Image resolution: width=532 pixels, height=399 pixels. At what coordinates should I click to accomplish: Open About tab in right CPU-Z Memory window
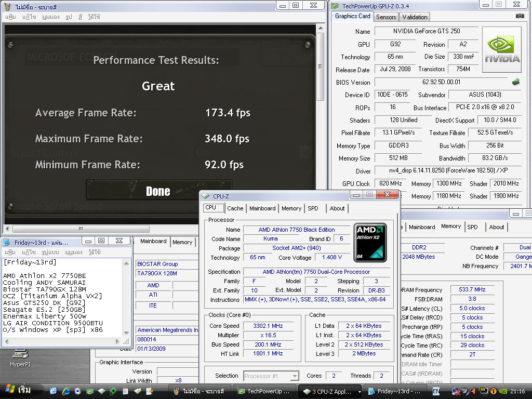click(496, 227)
